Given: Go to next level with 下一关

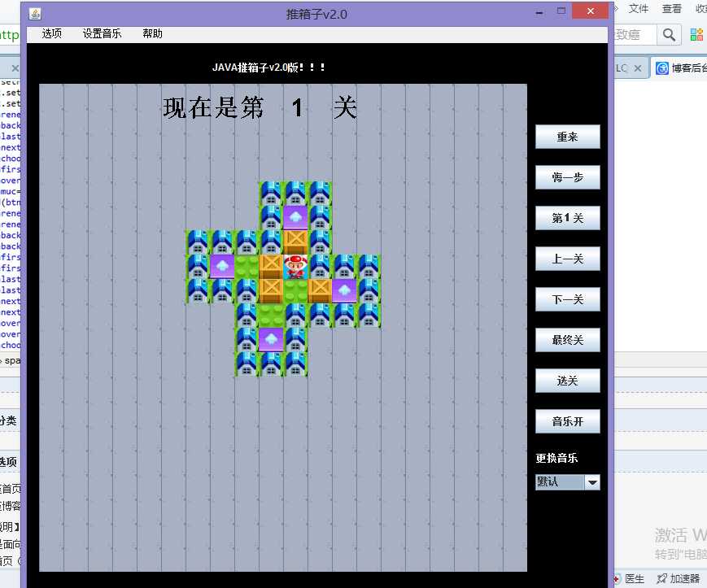Looking at the screenshot, I should (567, 299).
